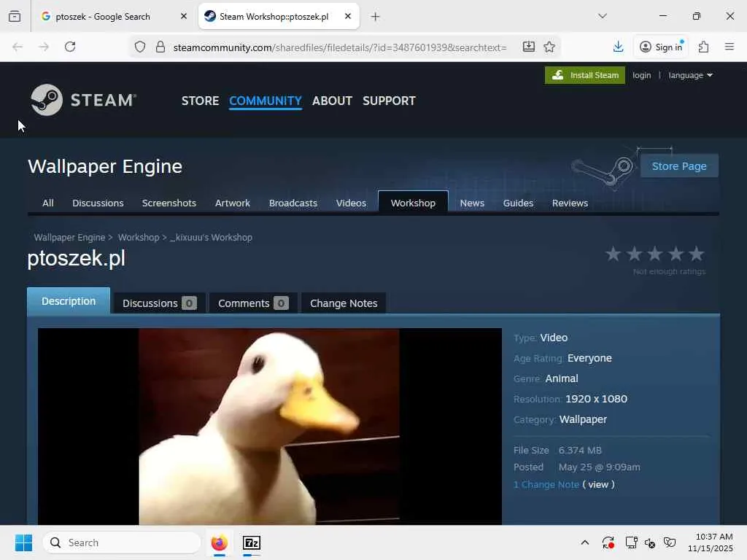747x560 pixels.
Task: Click the duck video preview thumbnail
Action: point(270,427)
